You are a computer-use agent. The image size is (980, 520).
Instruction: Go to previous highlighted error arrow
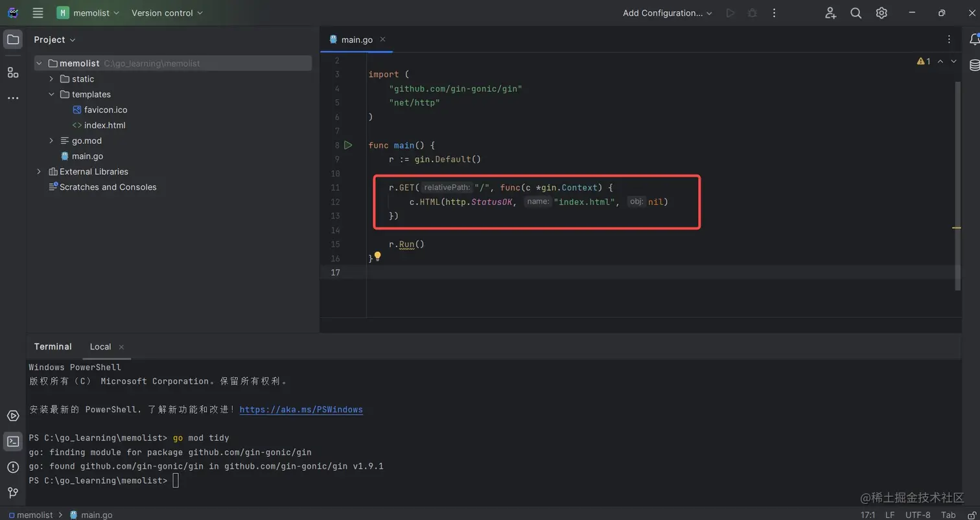pyautogui.click(x=940, y=62)
